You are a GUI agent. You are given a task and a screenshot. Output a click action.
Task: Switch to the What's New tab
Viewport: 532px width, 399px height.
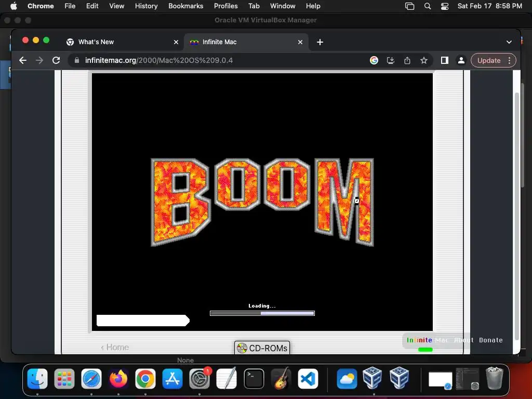point(122,42)
